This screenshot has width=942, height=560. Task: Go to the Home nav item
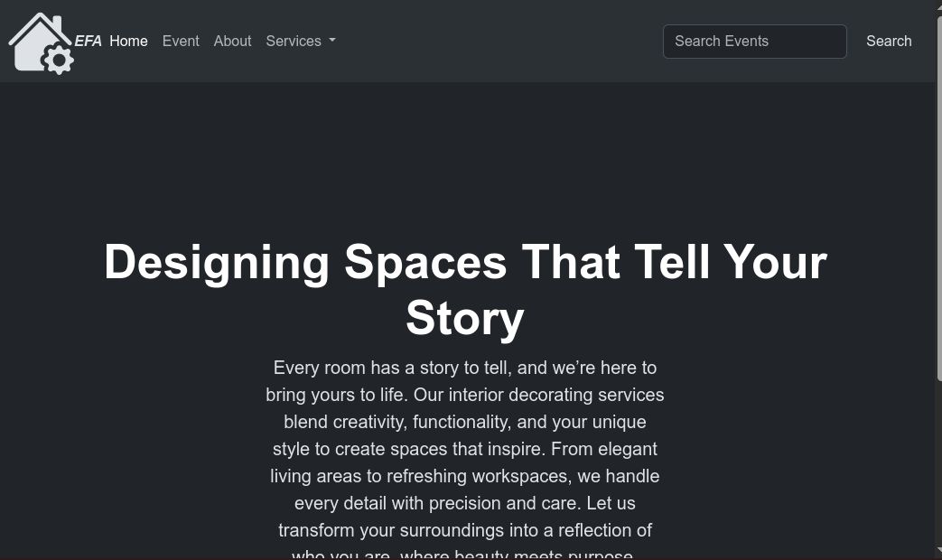click(x=128, y=42)
